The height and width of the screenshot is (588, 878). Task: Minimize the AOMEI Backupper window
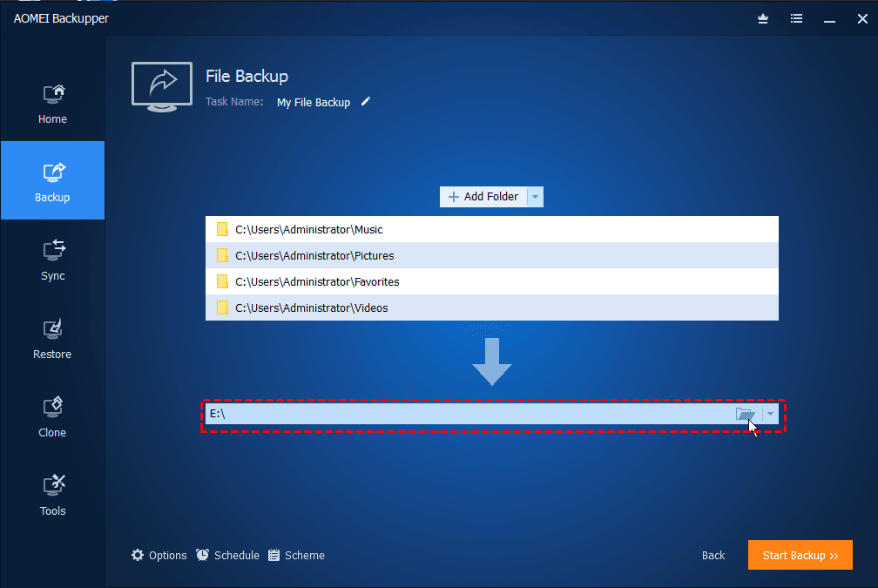829,19
